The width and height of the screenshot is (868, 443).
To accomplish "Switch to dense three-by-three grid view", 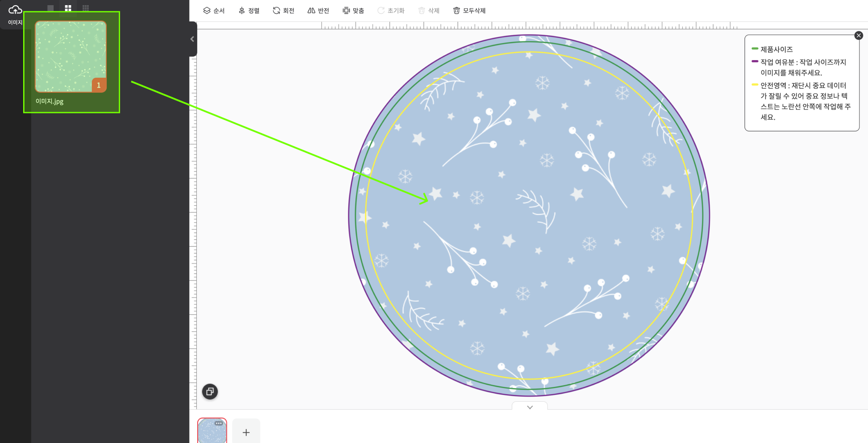I will point(86,8).
